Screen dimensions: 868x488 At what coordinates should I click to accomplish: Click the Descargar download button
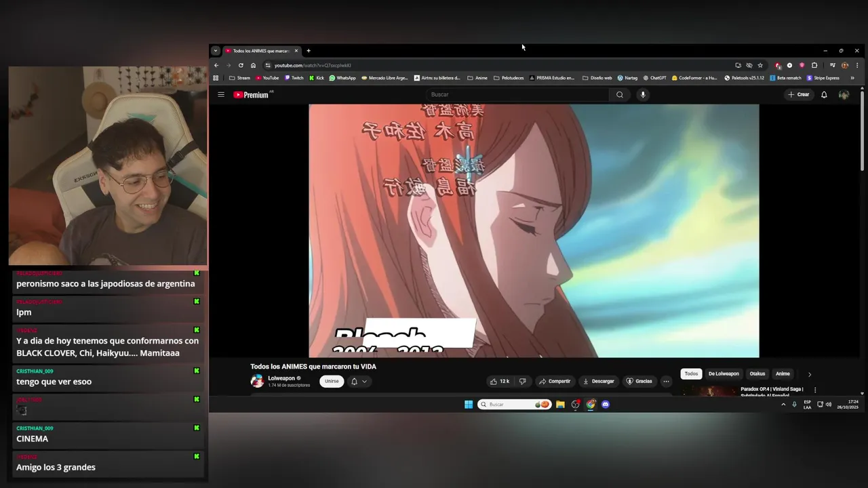598,382
